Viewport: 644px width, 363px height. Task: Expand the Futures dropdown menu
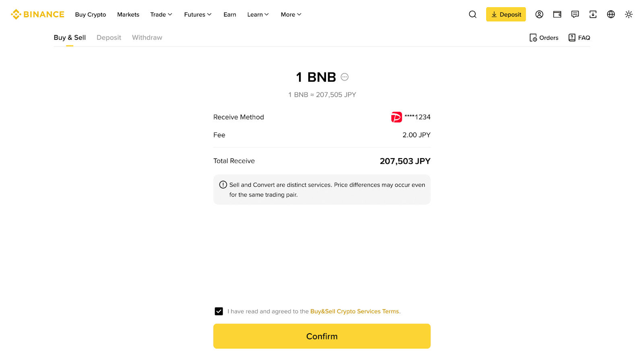click(198, 14)
